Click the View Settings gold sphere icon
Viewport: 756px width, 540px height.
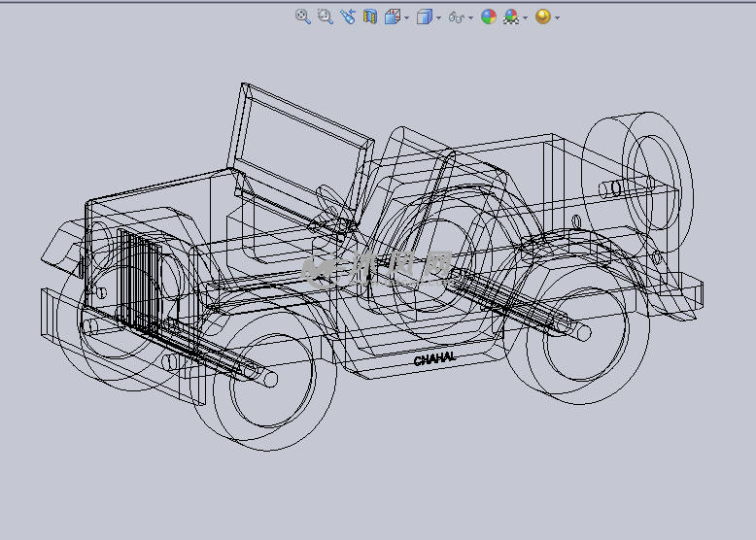[542, 17]
